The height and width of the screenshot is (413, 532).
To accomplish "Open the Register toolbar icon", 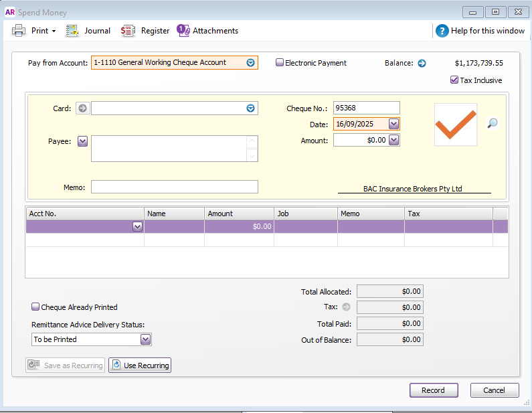I will coord(128,31).
